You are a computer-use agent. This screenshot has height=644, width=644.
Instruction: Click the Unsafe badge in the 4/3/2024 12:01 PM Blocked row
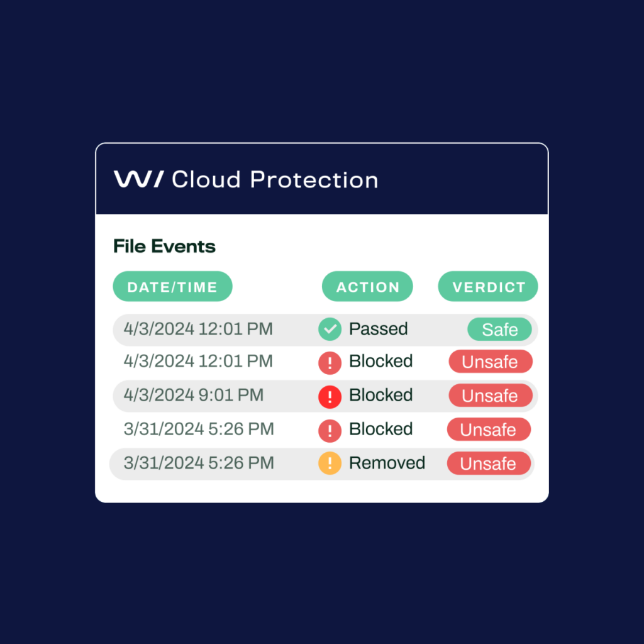(x=491, y=362)
